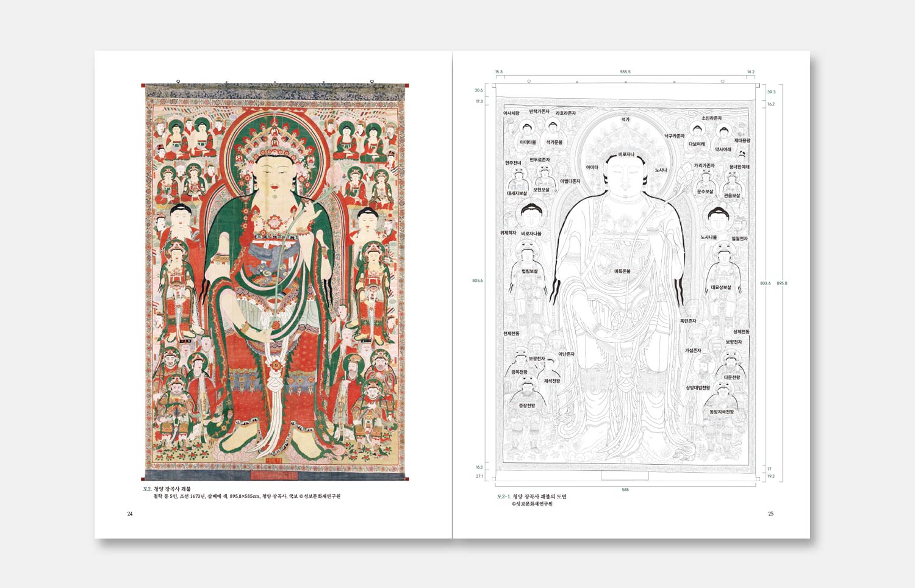Click the '일월천자' label
Viewport: 915px width, 588px height.
739,238
